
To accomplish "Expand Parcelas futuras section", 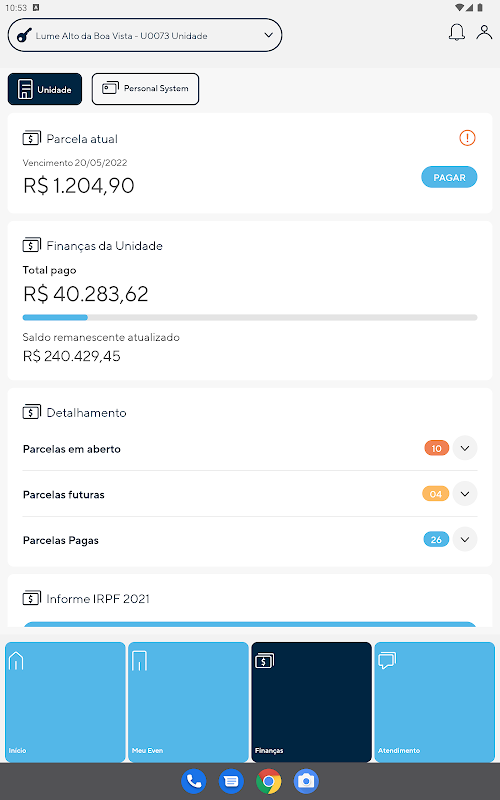I will (465, 494).
